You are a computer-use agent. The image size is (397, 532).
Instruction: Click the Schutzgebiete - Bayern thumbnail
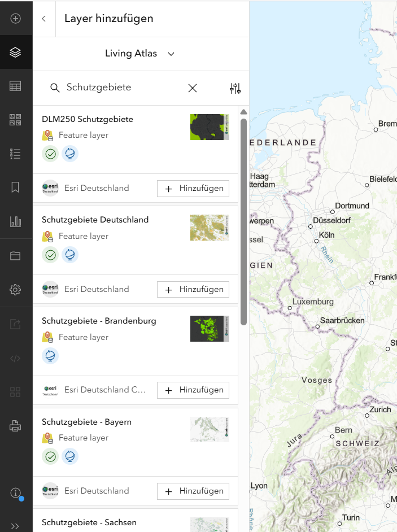[x=210, y=430]
